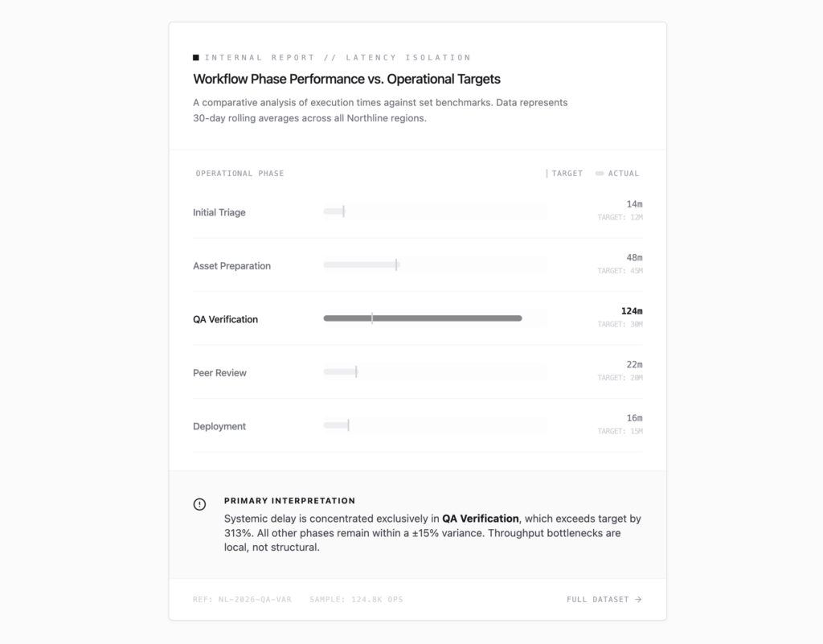Image resolution: width=823 pixels, height=644 pixels.
Task: Click the Deployment progress bar
Action: click(x=436, y=425)
